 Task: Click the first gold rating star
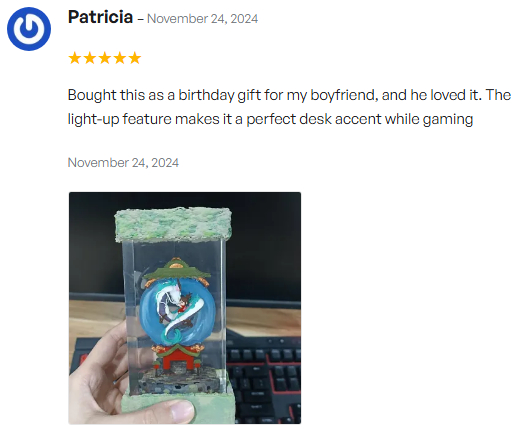coord(75,58)
